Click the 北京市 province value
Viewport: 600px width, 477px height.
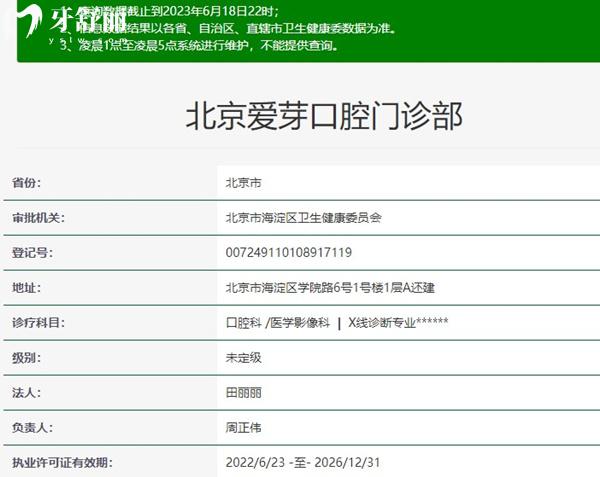coord(243,183)
